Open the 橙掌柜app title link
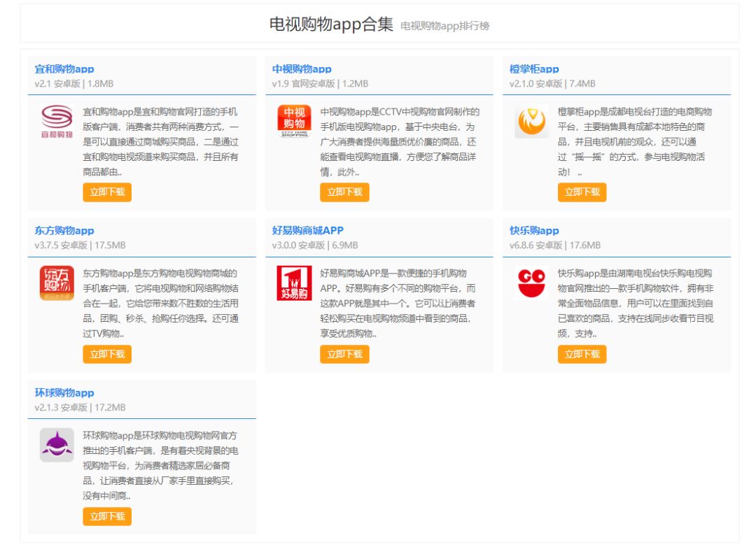 pos(534,69)
